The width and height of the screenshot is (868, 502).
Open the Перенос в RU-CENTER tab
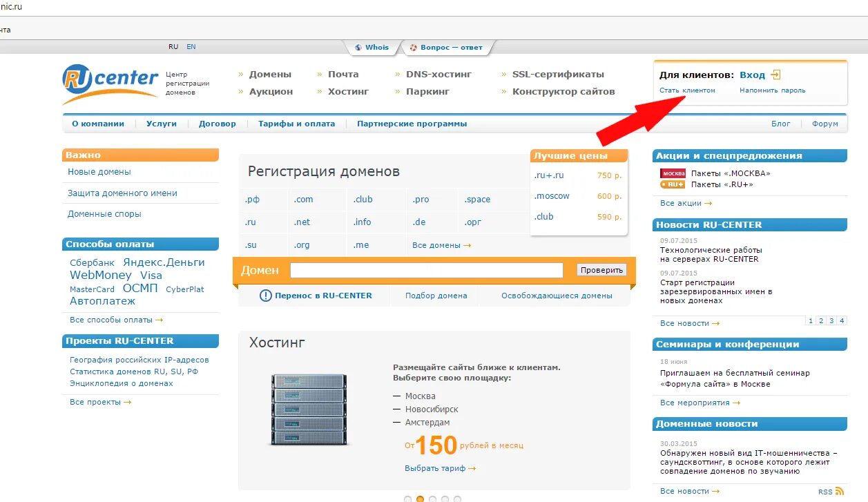pos(323,296)
